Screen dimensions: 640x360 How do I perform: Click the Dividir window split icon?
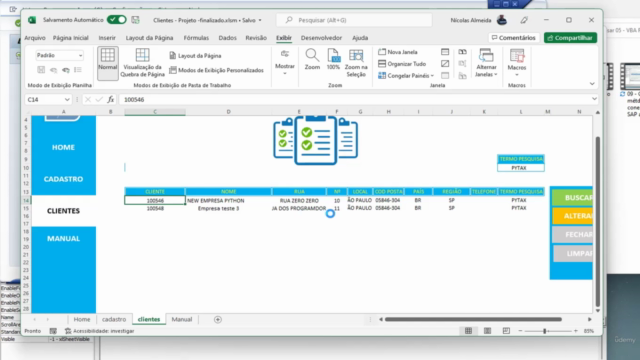pos(445,52)
